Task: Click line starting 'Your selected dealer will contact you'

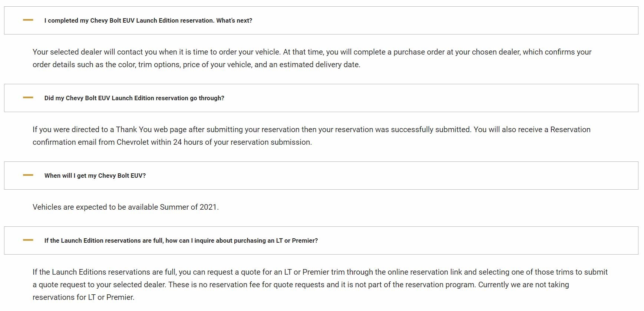Action: (x=311, y=52)
